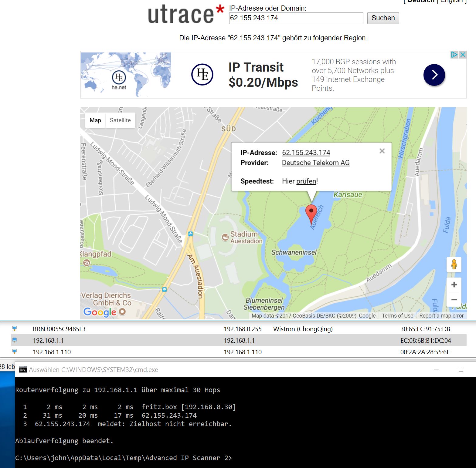This screenshot has height=468, width=476.
Task: Click the Verlag Dierichs map marker
Action: tap(122, 311)
